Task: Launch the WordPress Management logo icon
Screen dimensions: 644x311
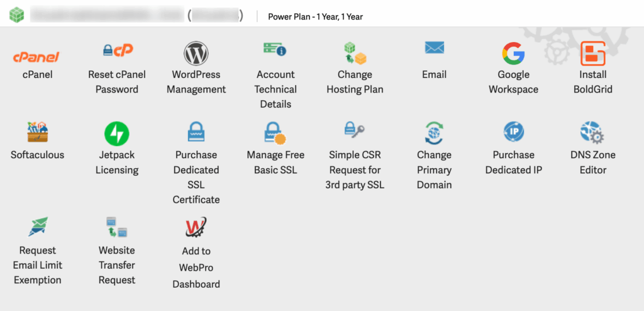Action: [196, 54]
